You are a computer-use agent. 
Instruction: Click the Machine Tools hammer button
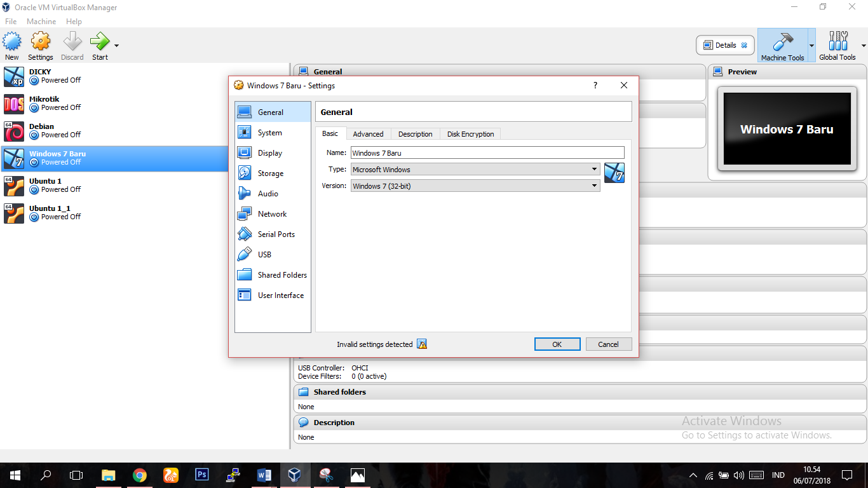click(782, 46)
